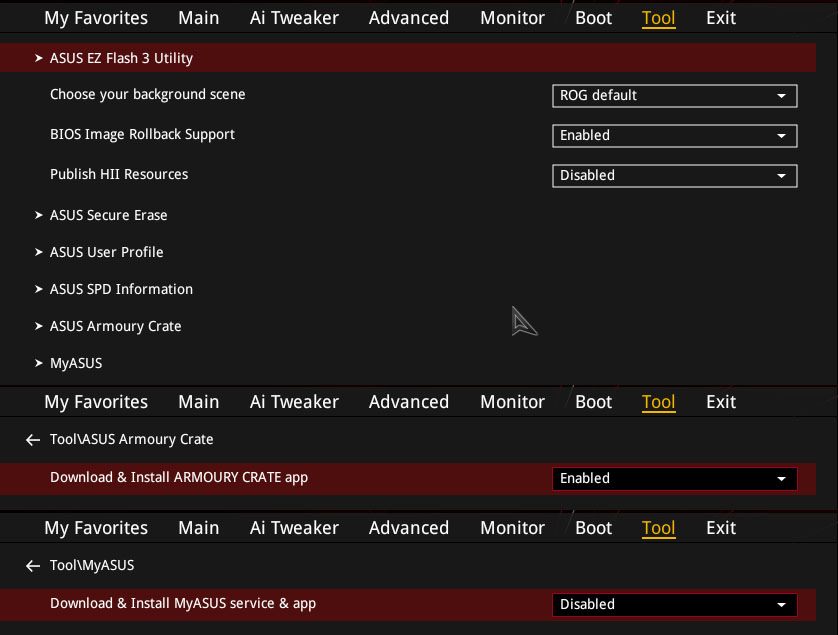Open Advanced tab above Tool\ASUS Armoury Crate breadcrumb
This screenshot has width=838, height=635.
[409, 402]
